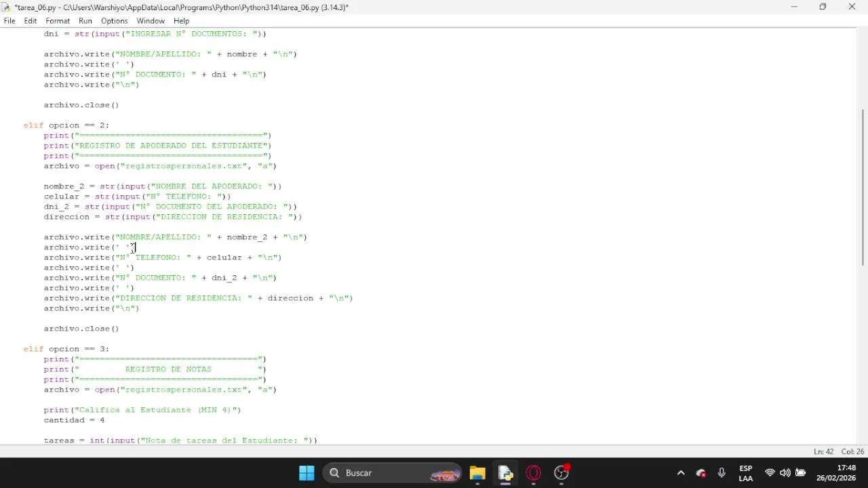Click the write line containing '+ nombre_2 +'
The image size is (868, 488).
tap(176, 237)
